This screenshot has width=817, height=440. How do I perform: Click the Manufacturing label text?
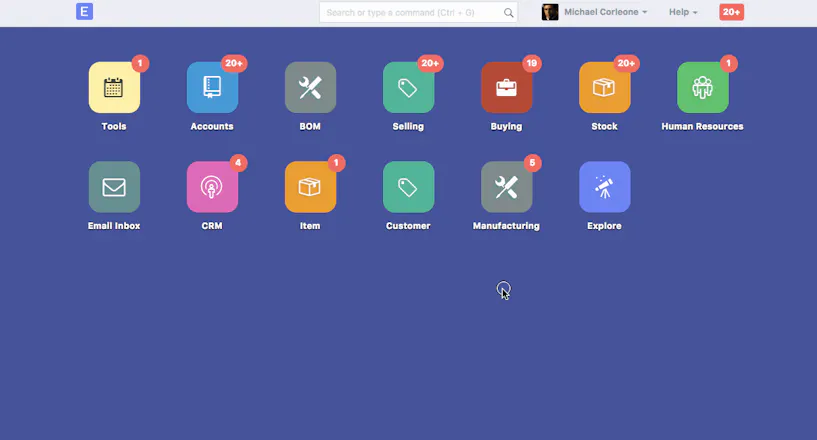coord(506,226)
